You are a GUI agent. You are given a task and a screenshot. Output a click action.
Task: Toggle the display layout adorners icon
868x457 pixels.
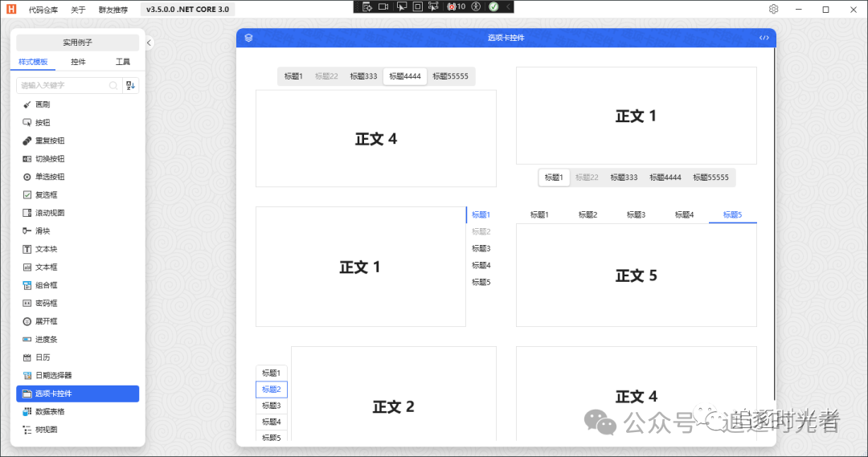click(418, 6)
